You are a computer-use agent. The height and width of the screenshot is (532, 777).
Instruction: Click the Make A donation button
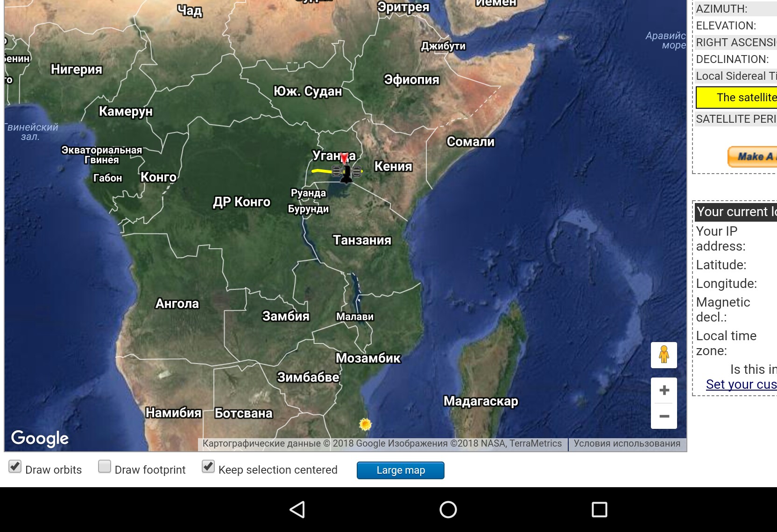(x=752, y=157)
